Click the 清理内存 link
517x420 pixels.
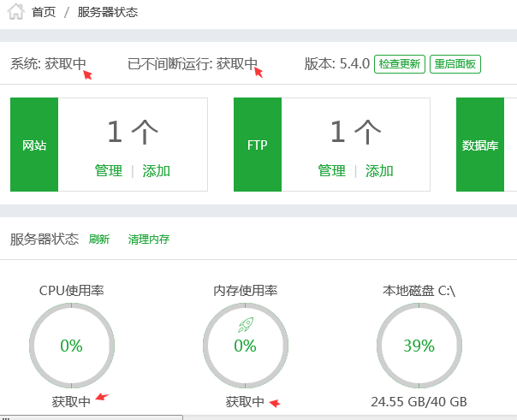pos(149,240)
